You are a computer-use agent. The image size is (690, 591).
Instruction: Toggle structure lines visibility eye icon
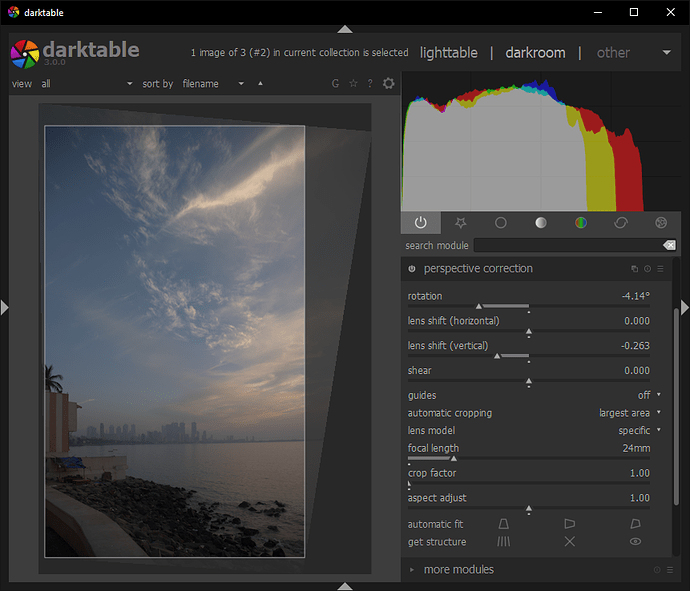635,542
